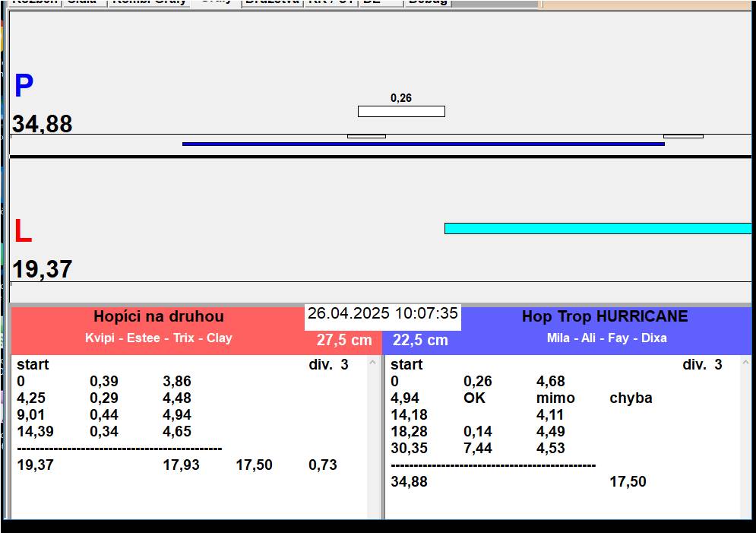Viewport: 756px width, 533px height.
Task: Click the blue P lane label
Action: click(24, 87)
